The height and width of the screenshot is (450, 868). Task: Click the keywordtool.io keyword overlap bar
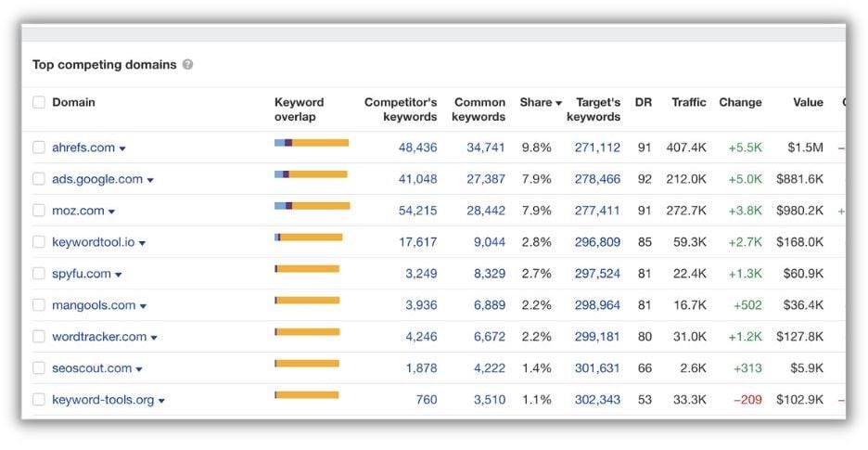pos(308,238)
